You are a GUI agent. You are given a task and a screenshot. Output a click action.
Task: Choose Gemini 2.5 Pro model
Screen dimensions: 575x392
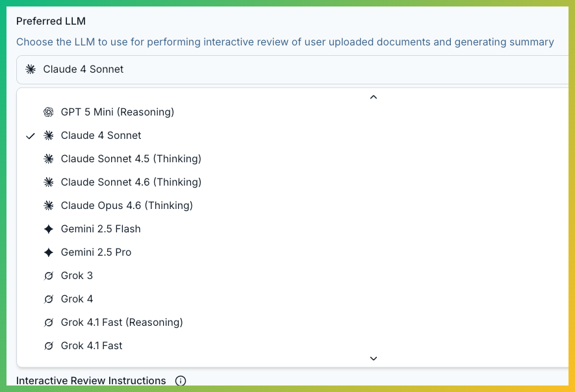pyautogui.click(x=96, y=252)
